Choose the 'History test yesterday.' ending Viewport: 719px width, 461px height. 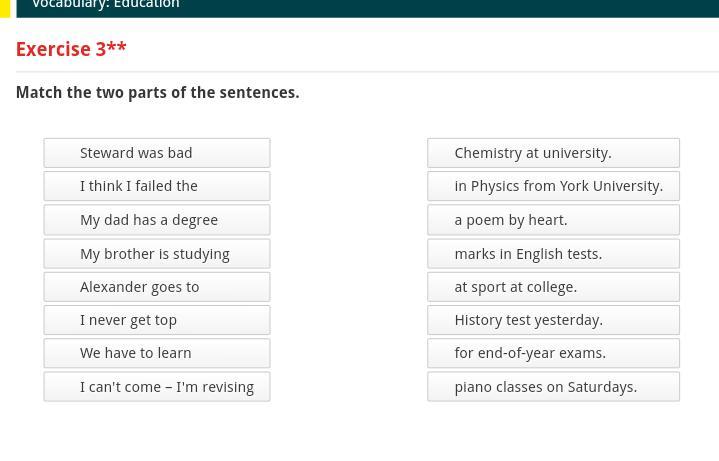point(553,320)
